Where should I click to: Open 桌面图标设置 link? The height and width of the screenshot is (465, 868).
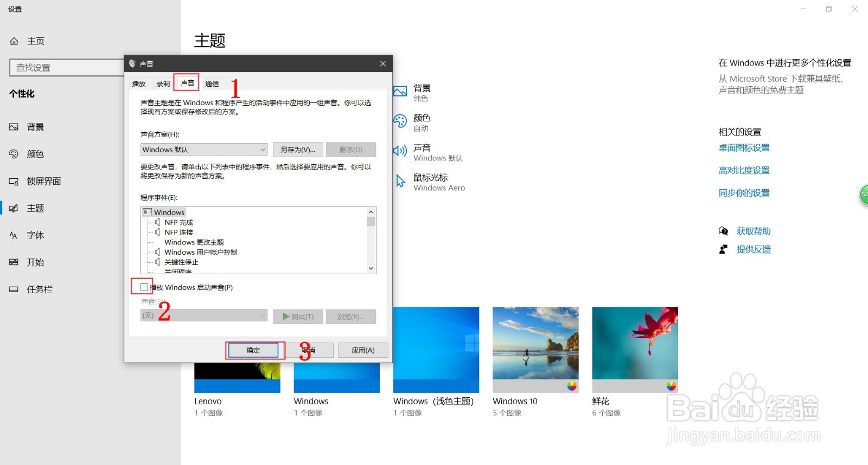pyautogui.click(x=744, y=148)
